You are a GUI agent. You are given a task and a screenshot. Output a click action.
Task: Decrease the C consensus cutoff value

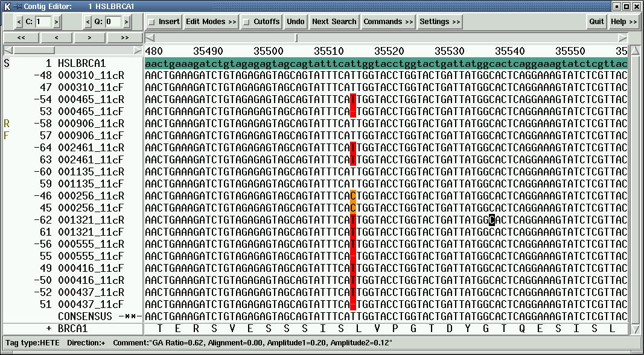click(19, 22)
